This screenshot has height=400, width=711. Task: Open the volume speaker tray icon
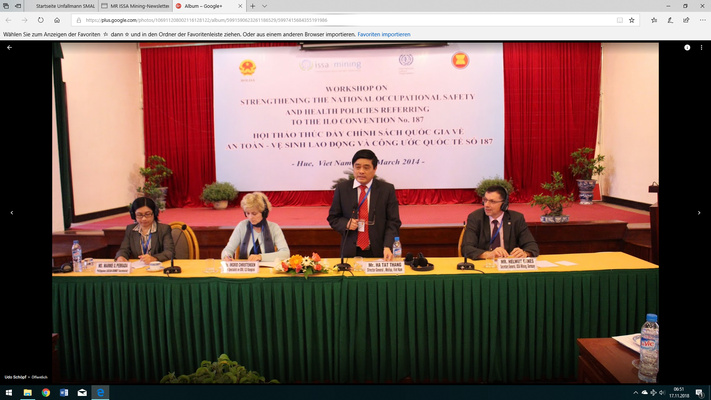pyautogui.click(x=662, y=393)
